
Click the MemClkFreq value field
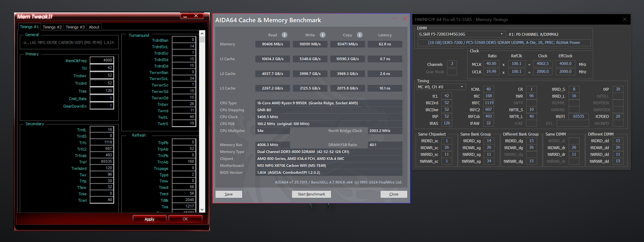pyautogui.click(x=102, y=60)
